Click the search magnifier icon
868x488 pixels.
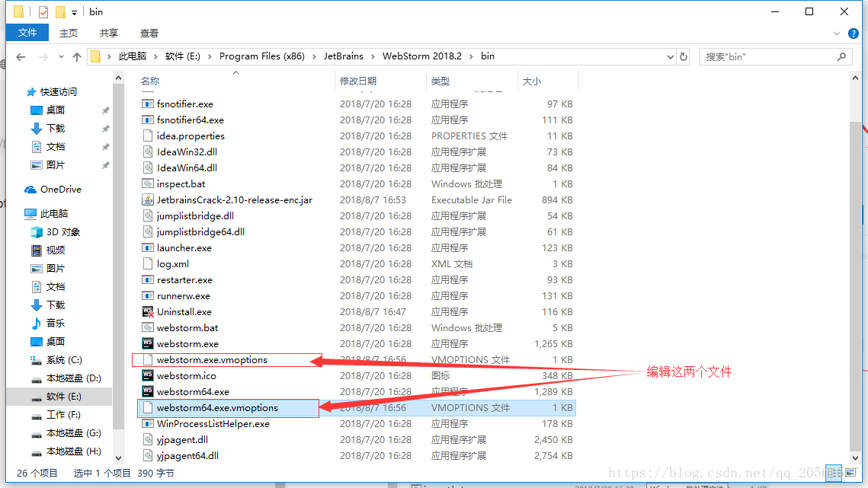coord(842,56)
